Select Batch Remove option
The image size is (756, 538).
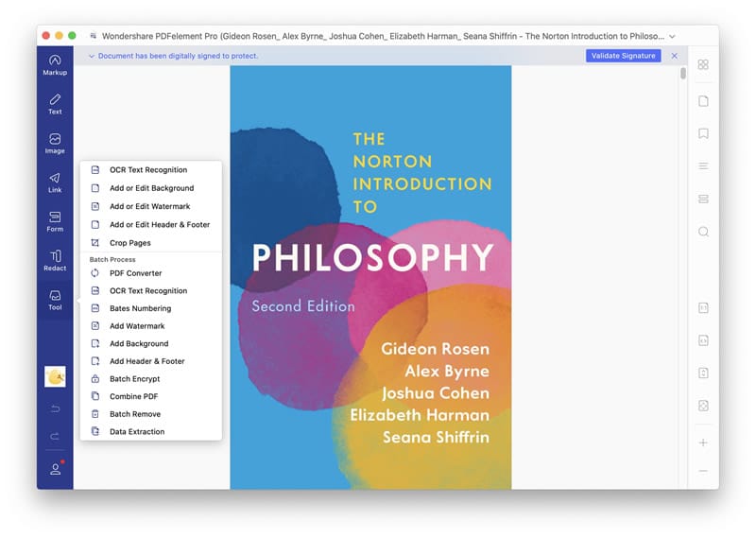[x=151, y=414]
